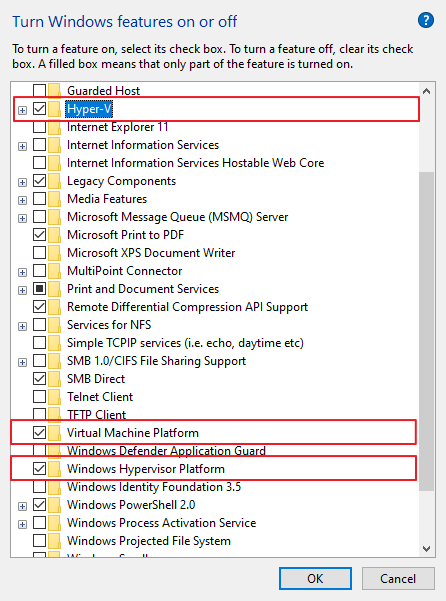Expand Windows PowerShell 2.0 node
446x601 pixels.
(x=23, y=506)
